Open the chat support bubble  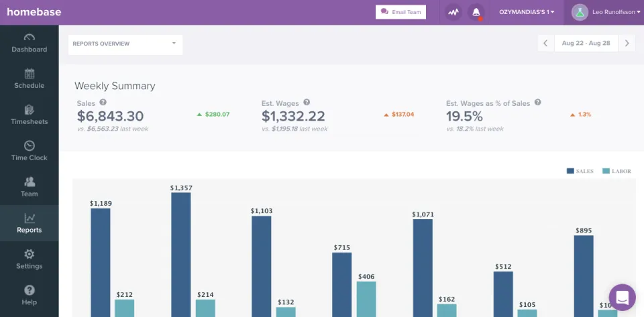coord(623,298)
